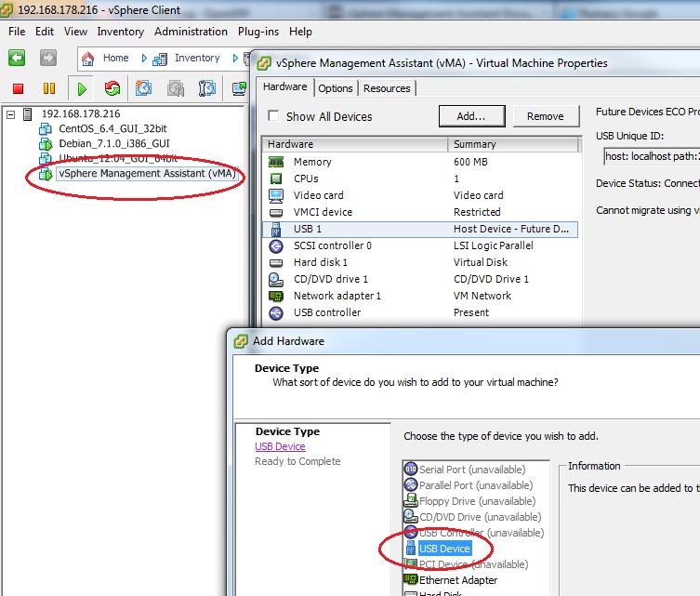Click the USB Unique ID field

652,156
